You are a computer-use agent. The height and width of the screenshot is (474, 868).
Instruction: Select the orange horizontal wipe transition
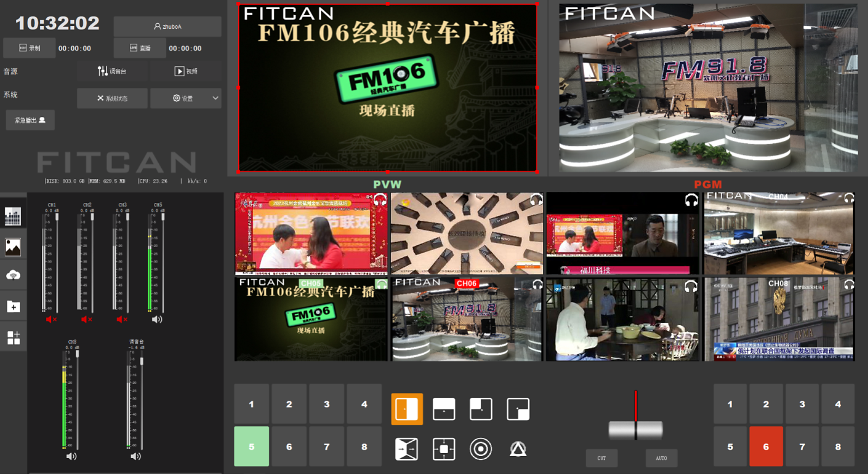407,409
